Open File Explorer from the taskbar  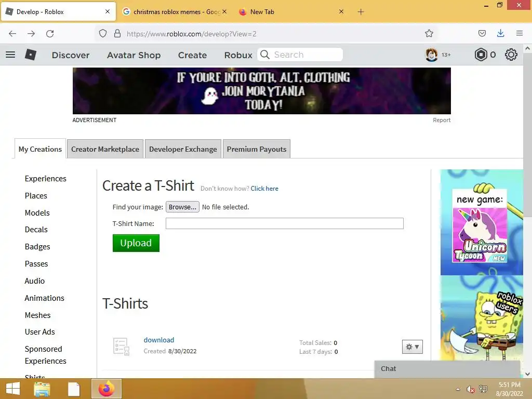[x=42, y=389]
